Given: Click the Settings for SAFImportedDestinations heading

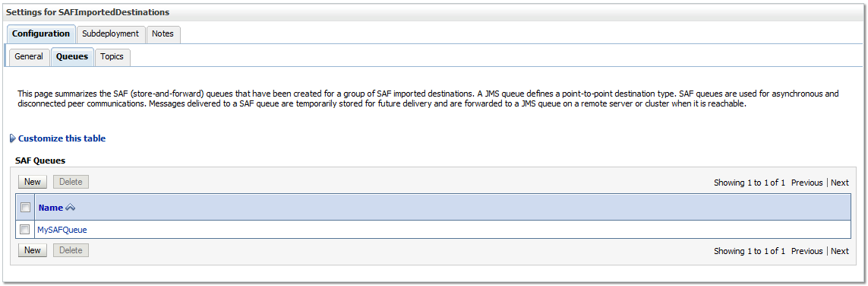Looking at the screenshot, I should click(x=88, y=11).
